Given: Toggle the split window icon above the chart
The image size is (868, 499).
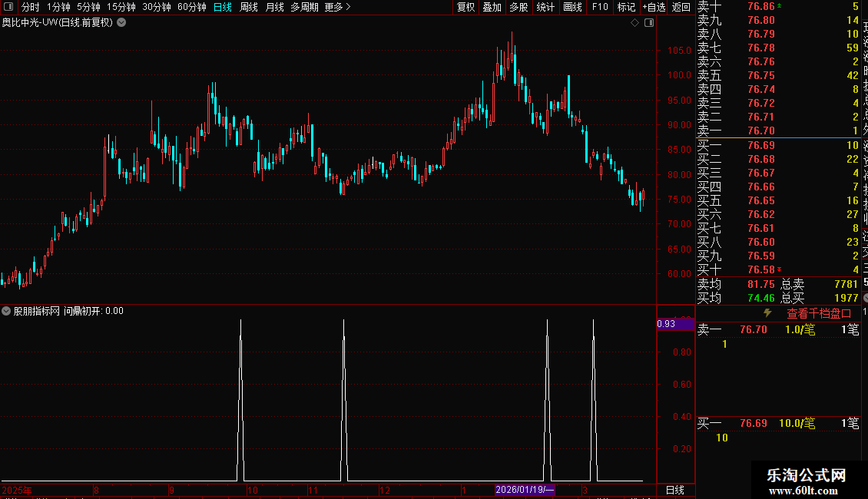Looking at the screenshot, I should click(x=649, y=23).
